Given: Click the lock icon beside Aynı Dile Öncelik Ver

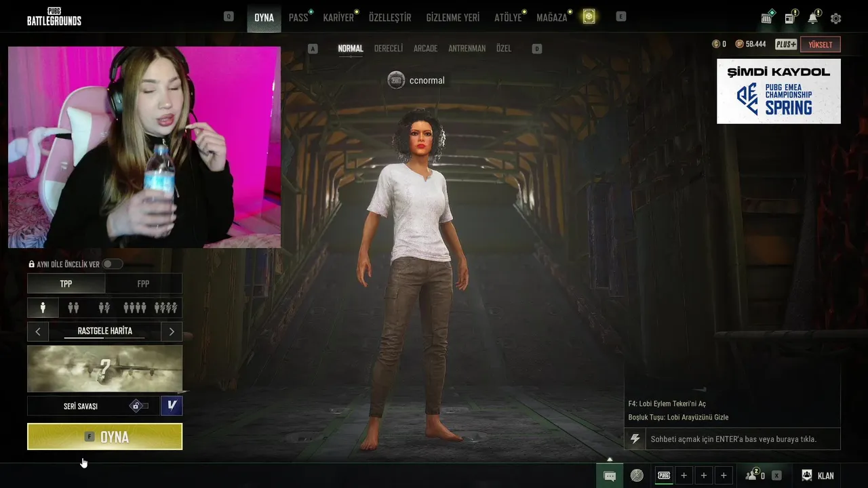Looking at the screenshot, I should pos(31,264).
